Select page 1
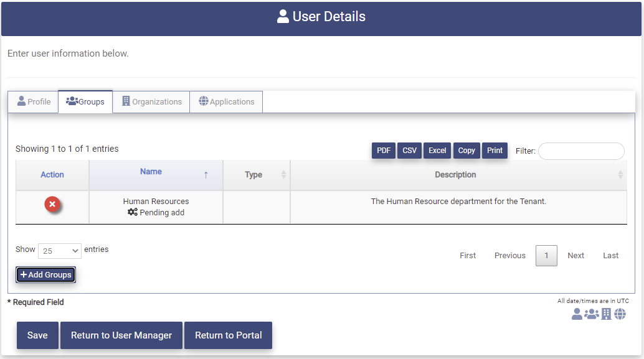 click(x=546, y=256)
